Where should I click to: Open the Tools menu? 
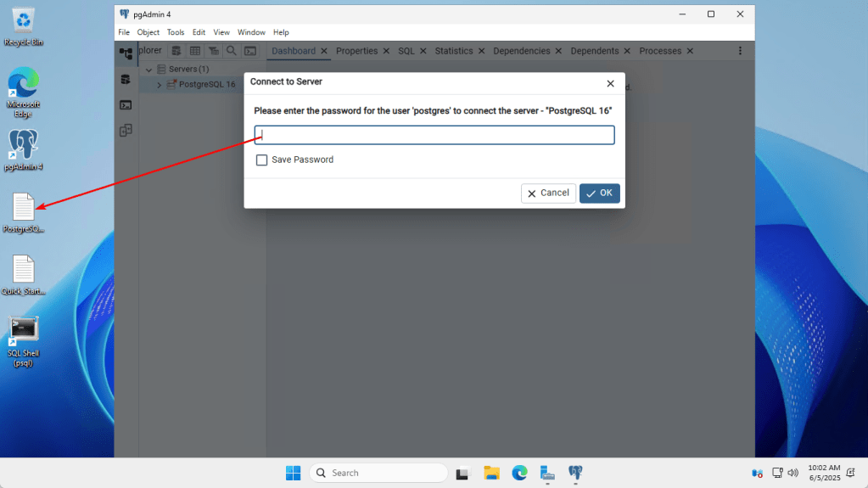[176, 32]
